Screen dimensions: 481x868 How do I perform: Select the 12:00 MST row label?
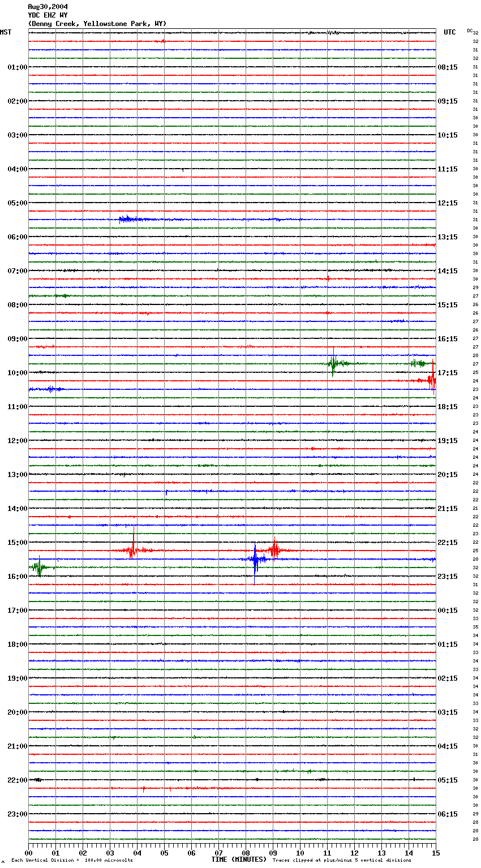(x=17, y=441)
